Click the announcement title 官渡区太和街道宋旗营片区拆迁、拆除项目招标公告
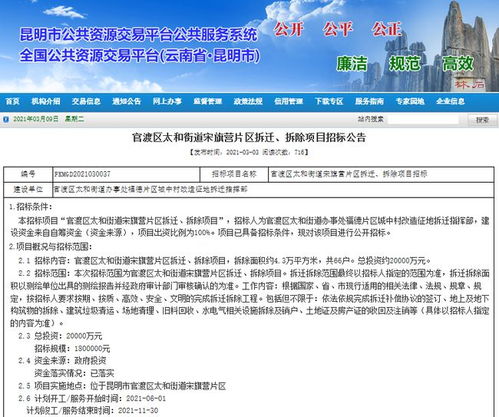Image resolution: width=499 pixels, height=417 pixels. [249, 138]
